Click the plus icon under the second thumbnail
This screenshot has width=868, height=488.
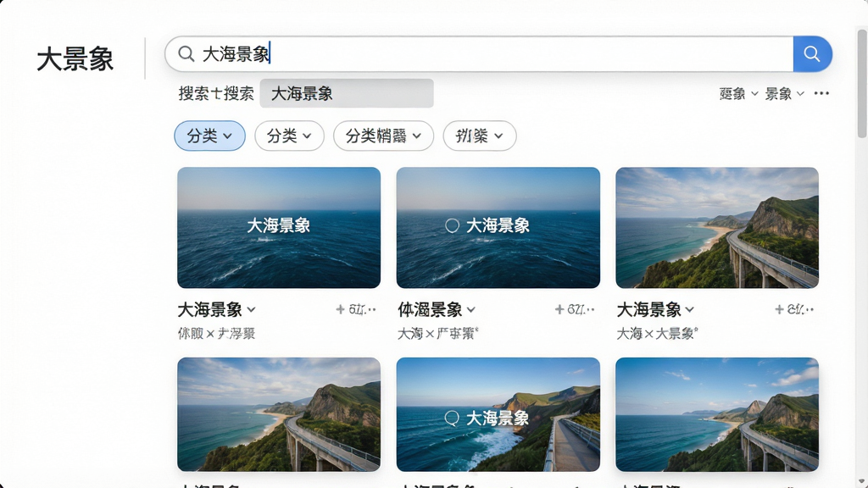click(x=559, y=309)
